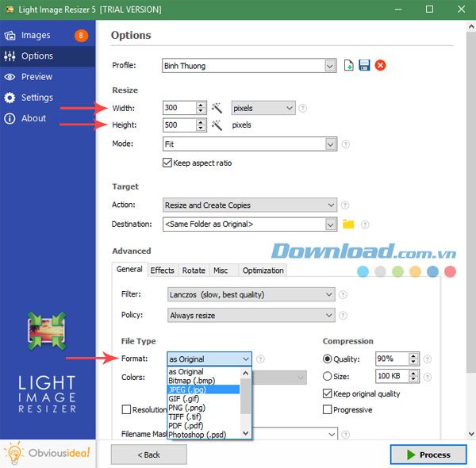
Task: Enable the Progressive checkbox
Action: click(x=327, y=409)
